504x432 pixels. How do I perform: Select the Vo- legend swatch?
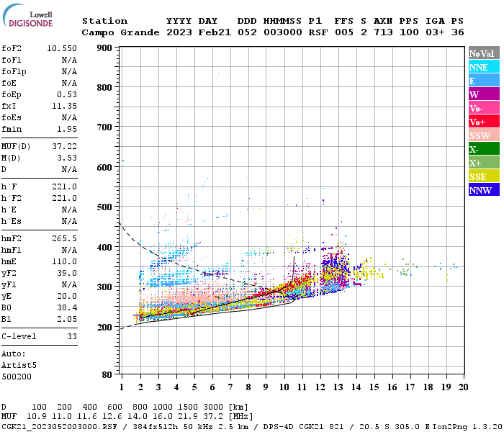pos(484,108)
